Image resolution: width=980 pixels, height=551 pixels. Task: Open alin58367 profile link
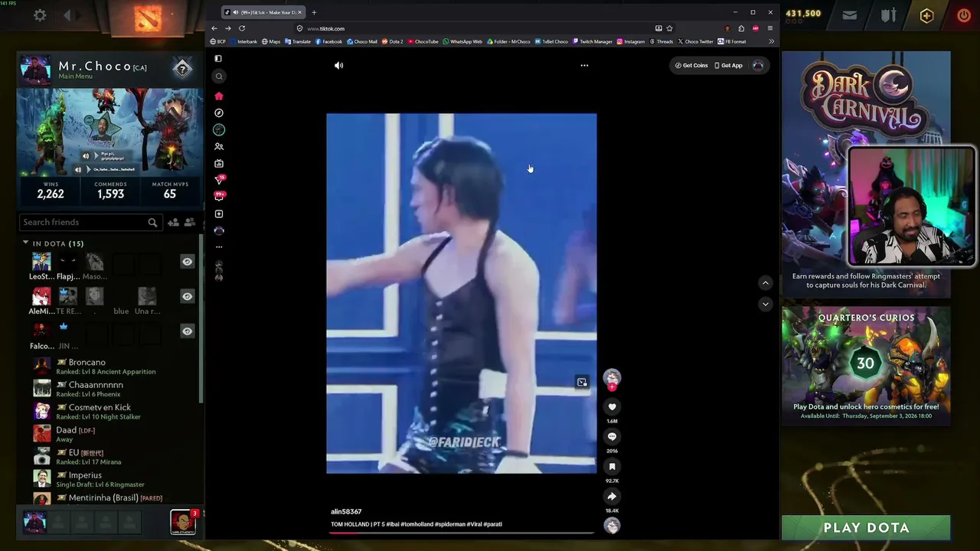[346, 512]
